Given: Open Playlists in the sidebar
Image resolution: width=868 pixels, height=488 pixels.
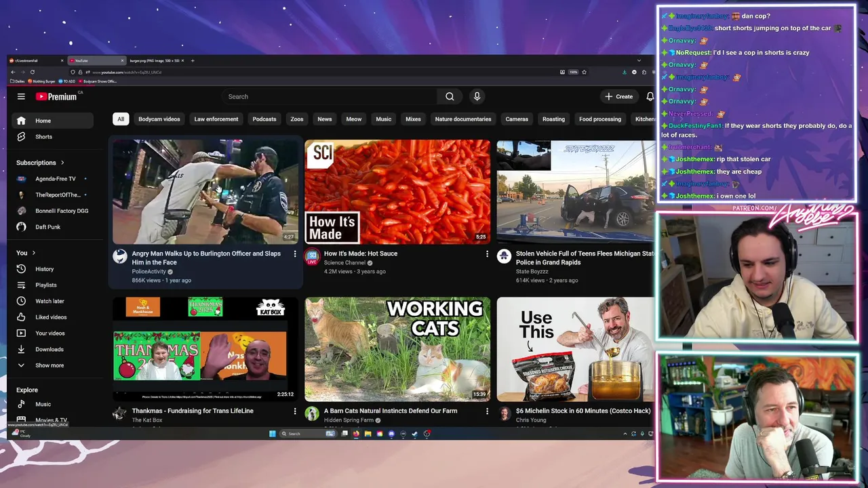Looking at the screenshot, I should [53, 285].
